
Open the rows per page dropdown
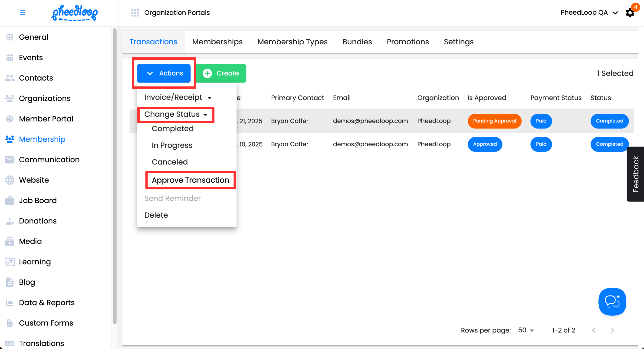coord(526,330)
